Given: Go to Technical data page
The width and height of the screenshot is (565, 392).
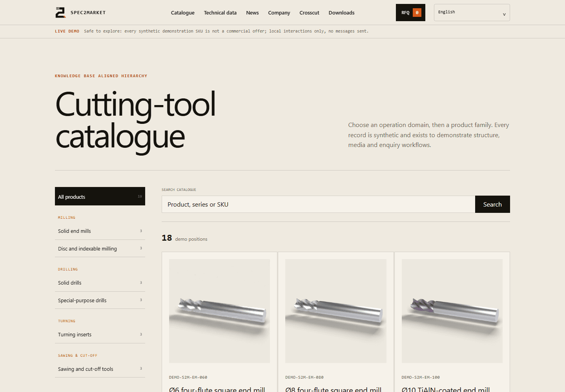Looking at the screenshot, I should click(x=220, y=13).
